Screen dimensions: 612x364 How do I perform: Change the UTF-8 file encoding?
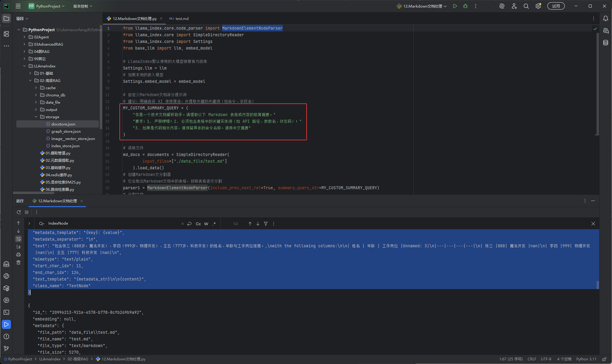(546, 359)
